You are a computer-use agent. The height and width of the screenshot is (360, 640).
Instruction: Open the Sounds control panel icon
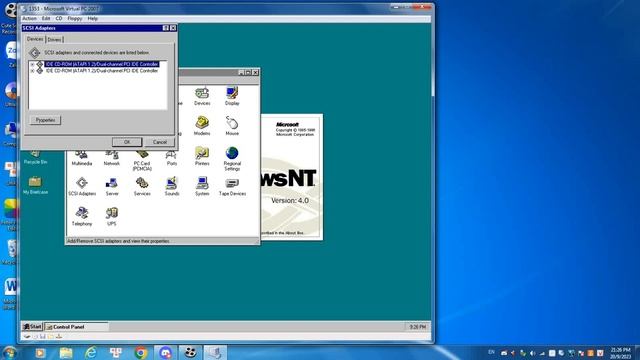[x=172, y=187]
